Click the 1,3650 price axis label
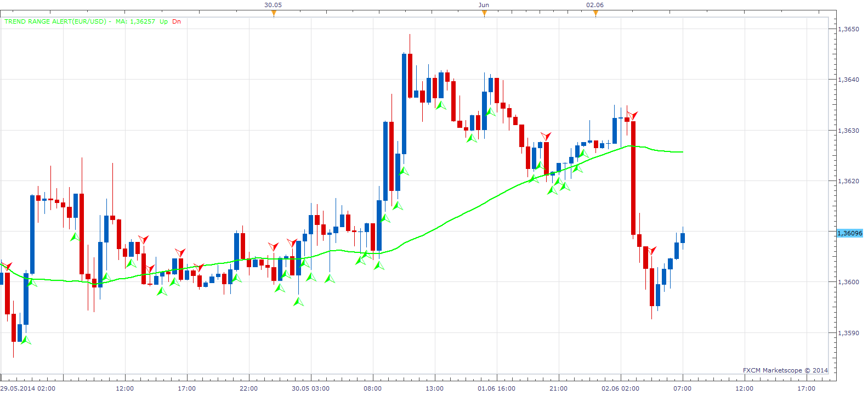Image resolution: width=868 pixels, height=395 pixels. tap(849, 29)
